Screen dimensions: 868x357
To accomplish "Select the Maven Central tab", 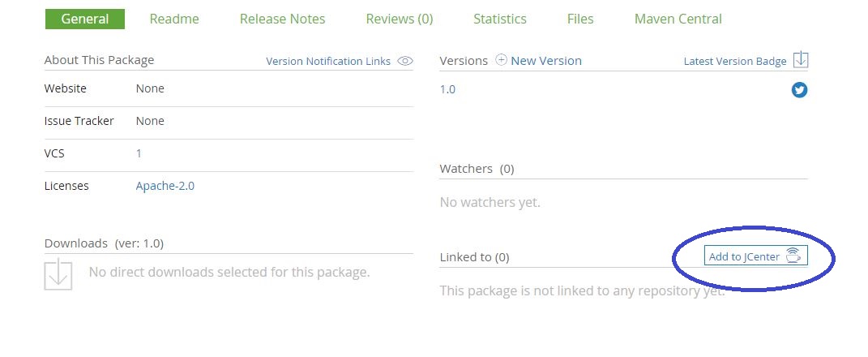I will tap(678, 19).
